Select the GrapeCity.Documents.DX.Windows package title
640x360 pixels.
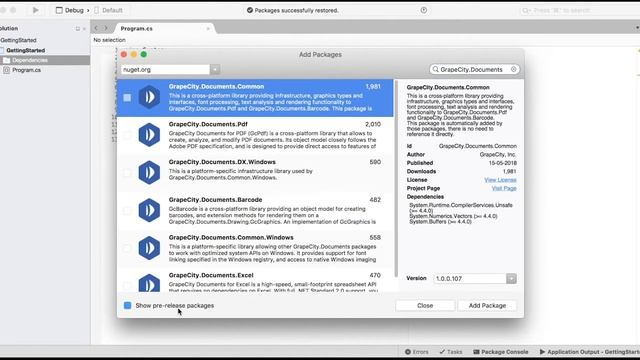[222, 162]
